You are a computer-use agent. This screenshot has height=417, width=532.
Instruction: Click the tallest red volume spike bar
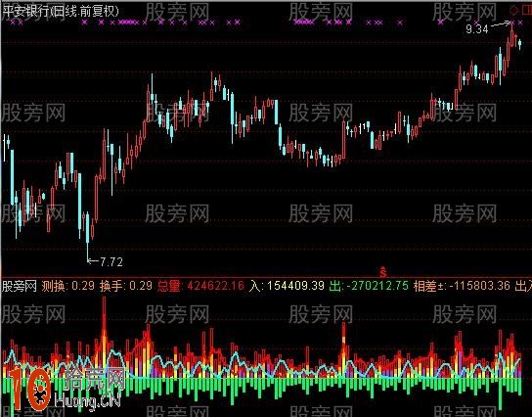[x=104, y=336]
